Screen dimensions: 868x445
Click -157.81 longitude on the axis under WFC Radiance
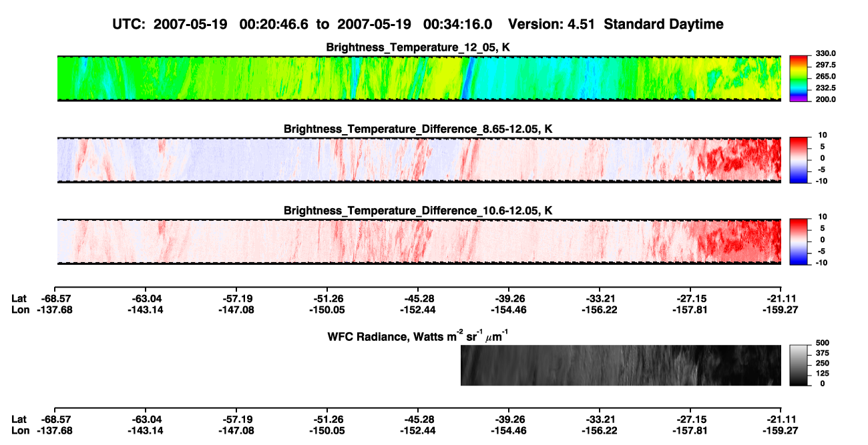[690, 430]
